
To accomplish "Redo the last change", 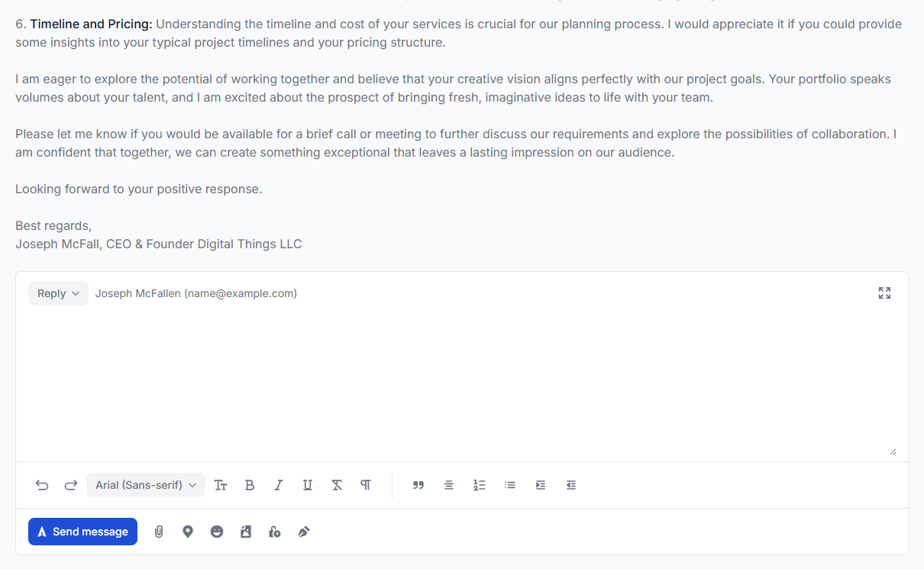I will (x=71, y=485).
